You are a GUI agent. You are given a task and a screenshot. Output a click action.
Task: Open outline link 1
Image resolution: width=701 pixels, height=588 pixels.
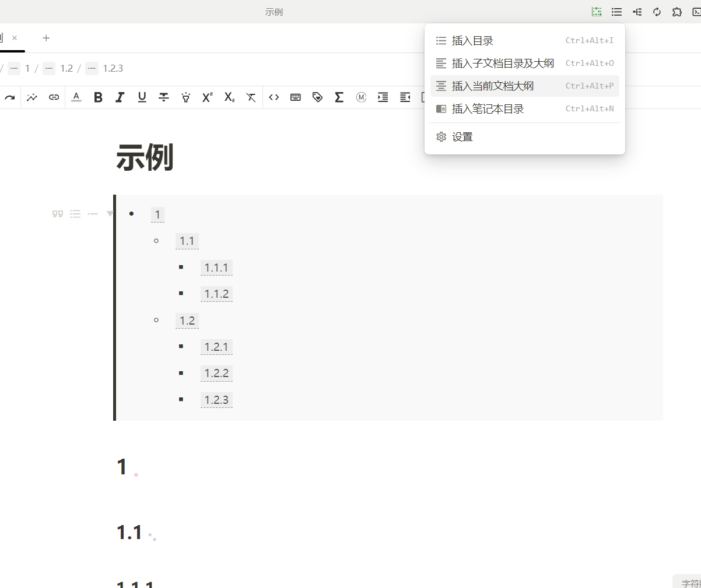(157, 214)
